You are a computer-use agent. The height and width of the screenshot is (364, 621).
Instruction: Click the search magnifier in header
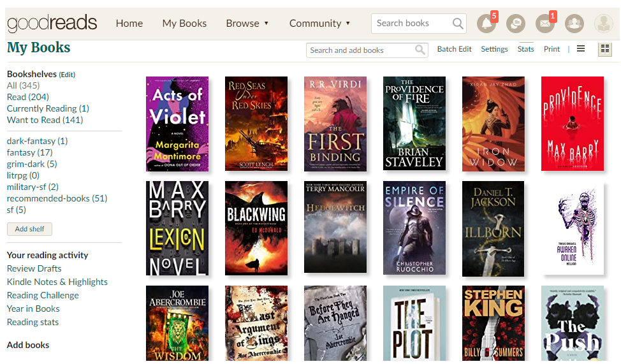[x=457, y=24]
